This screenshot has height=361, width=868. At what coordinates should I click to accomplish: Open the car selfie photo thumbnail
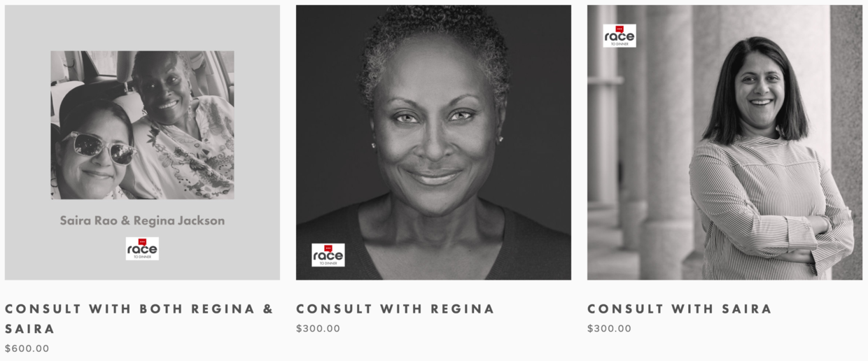[142, 125]
